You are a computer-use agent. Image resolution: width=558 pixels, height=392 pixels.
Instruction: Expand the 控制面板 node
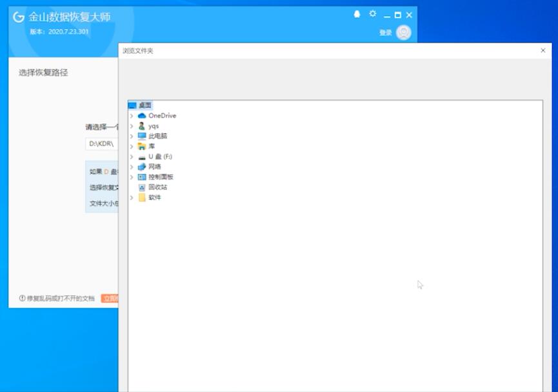click(x=132, y=177)
